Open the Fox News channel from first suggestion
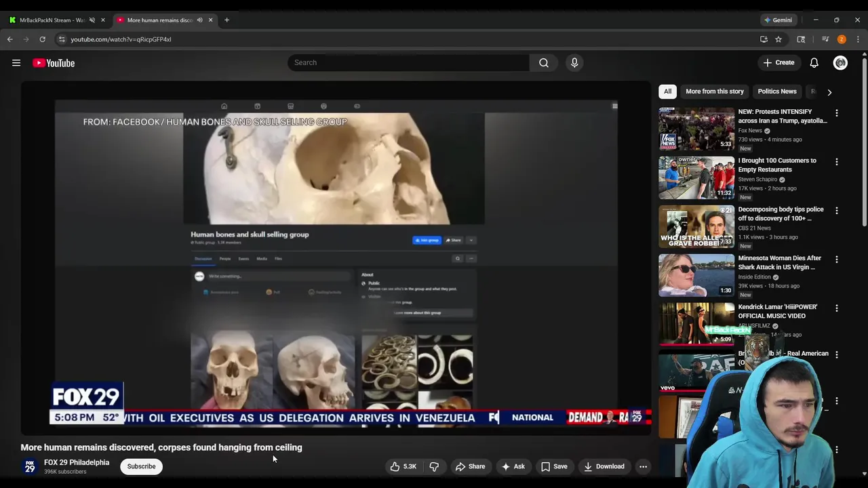This screenshot has height=488, width=868. (750, 131)
